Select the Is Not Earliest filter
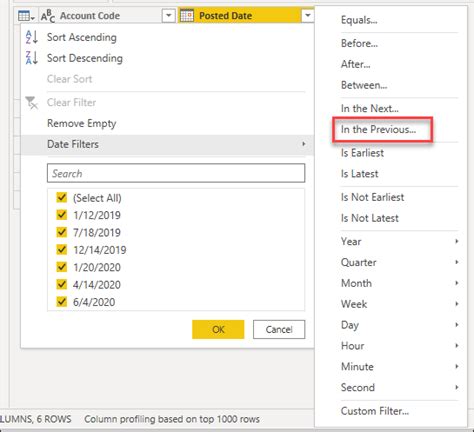This screenshot has height=432, width=474. coord(372,197)
